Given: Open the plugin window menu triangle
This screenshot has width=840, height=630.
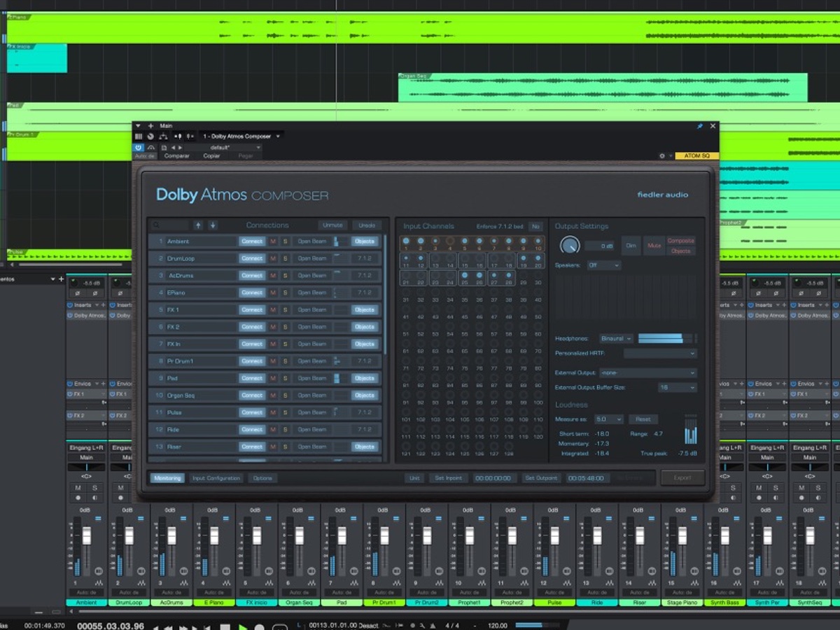Looking at the screenshot, I should point(138,126).
